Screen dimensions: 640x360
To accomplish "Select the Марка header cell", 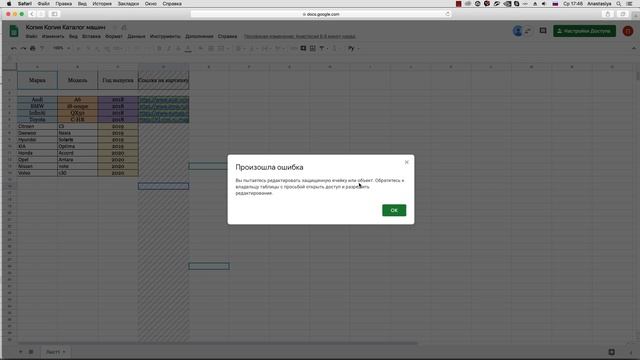I will pos(37,80).
